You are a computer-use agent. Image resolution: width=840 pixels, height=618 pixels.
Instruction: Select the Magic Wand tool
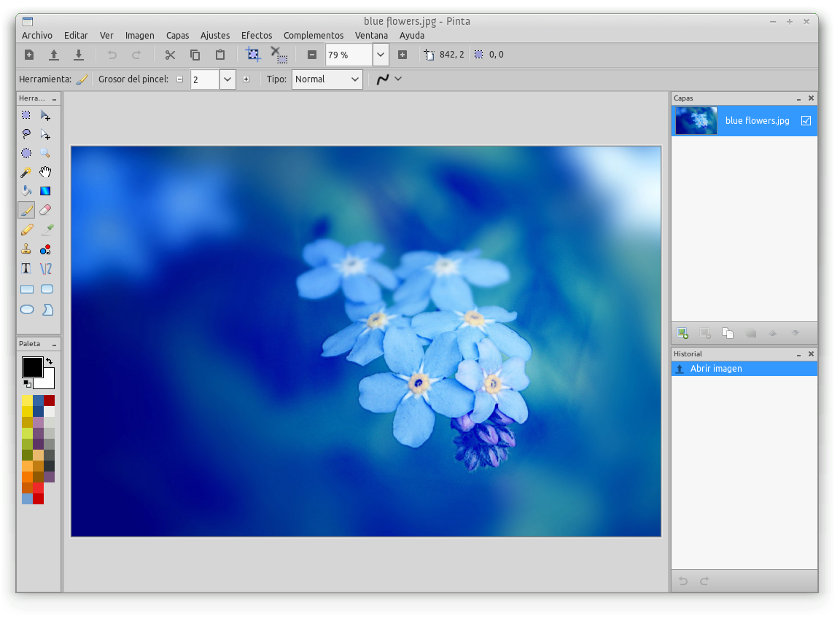tap(26, 173)
